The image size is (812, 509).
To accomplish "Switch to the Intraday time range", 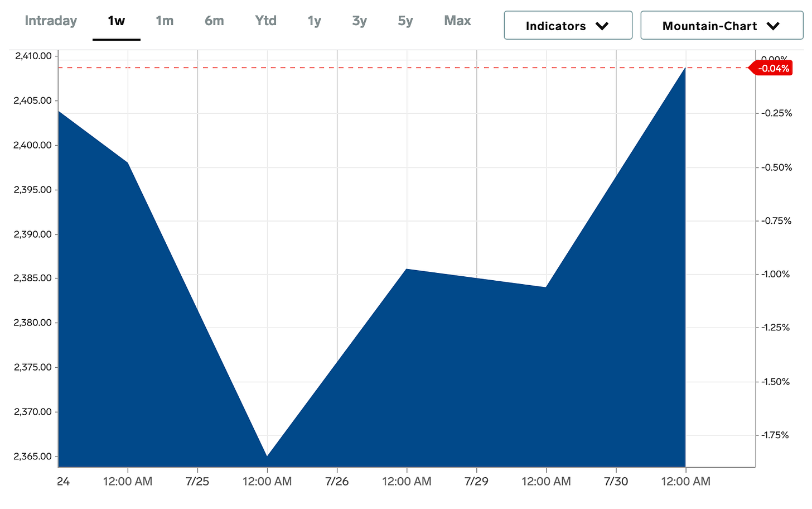I will (51, 21).
